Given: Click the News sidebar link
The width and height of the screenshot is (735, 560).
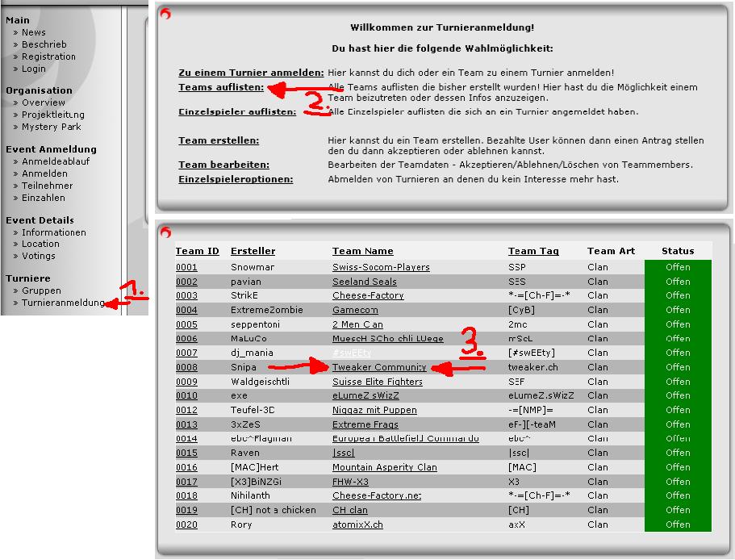Looking at the screenshot, I should coord(34,32).
